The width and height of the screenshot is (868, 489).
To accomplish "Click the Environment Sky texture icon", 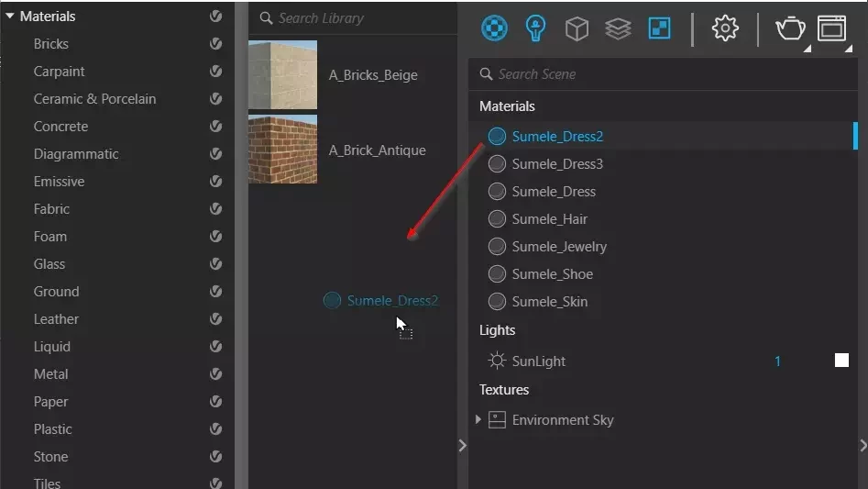I will pos(497,420).
